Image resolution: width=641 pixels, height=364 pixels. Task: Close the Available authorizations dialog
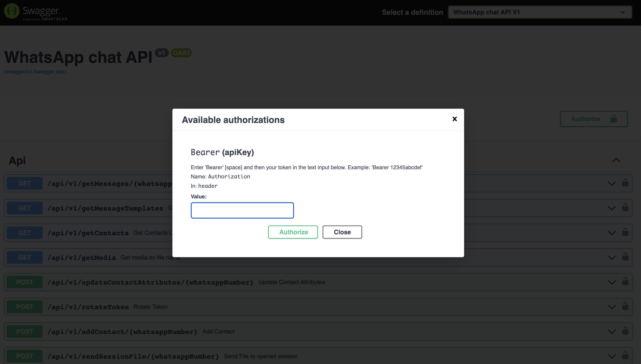click(455, 119)
